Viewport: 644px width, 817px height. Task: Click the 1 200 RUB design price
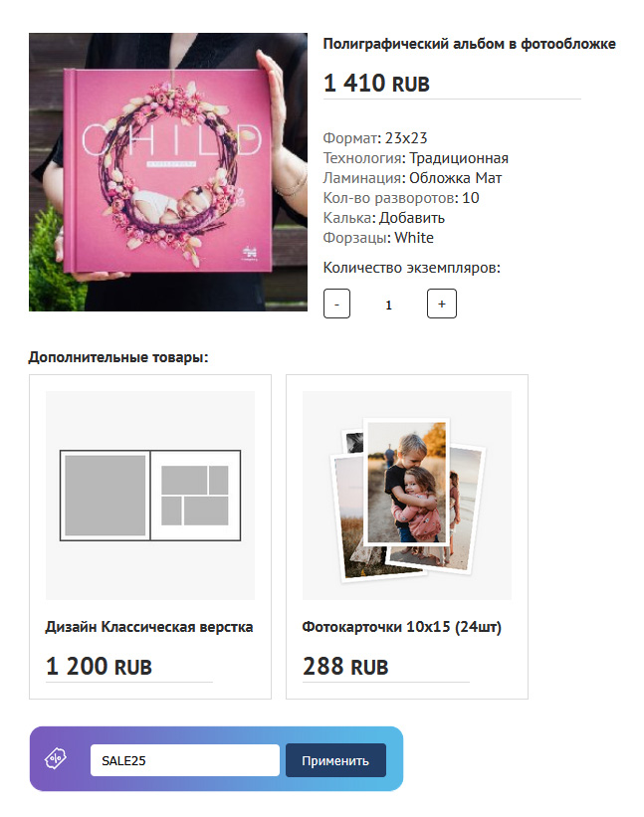(99, 667)
